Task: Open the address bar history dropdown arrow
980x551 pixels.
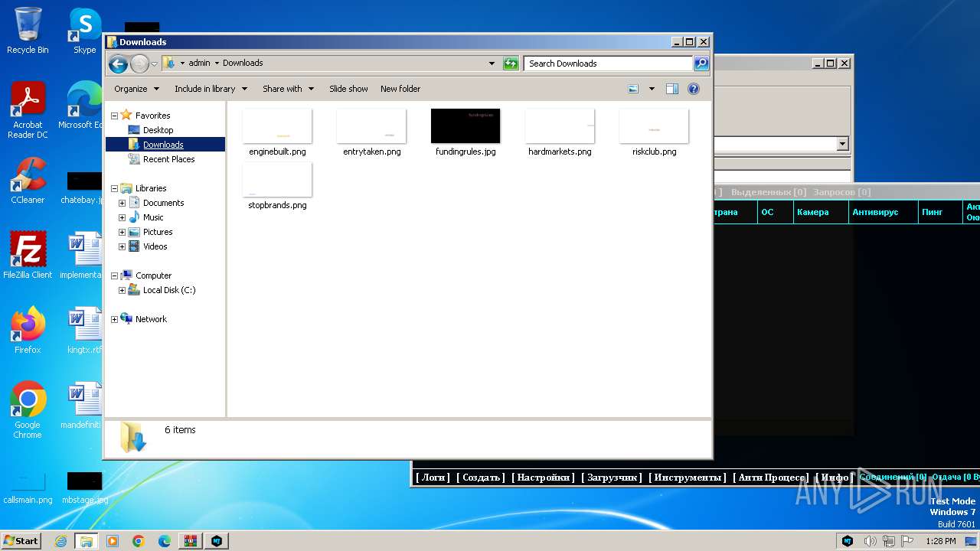Action: click(492, 64)
